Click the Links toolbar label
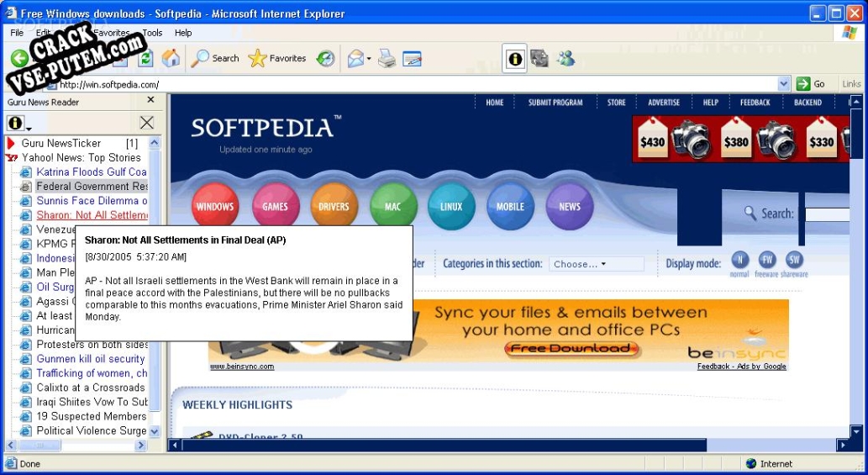The height and width of the screenshot is (475, 868). click(851, 84)
